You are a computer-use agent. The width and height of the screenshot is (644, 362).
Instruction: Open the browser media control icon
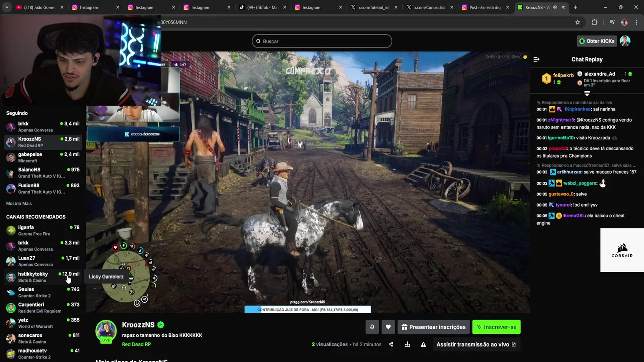click(612, 22)
